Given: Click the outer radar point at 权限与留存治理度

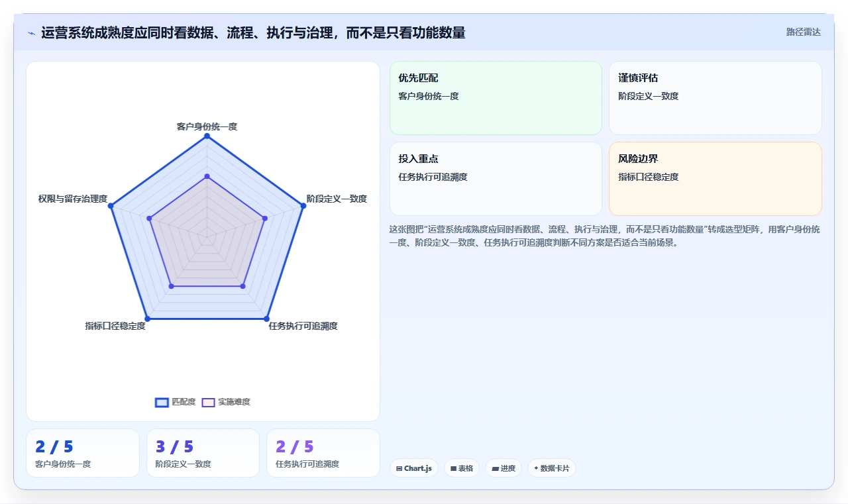Looking at the screenshot, I should pos(111,206).
